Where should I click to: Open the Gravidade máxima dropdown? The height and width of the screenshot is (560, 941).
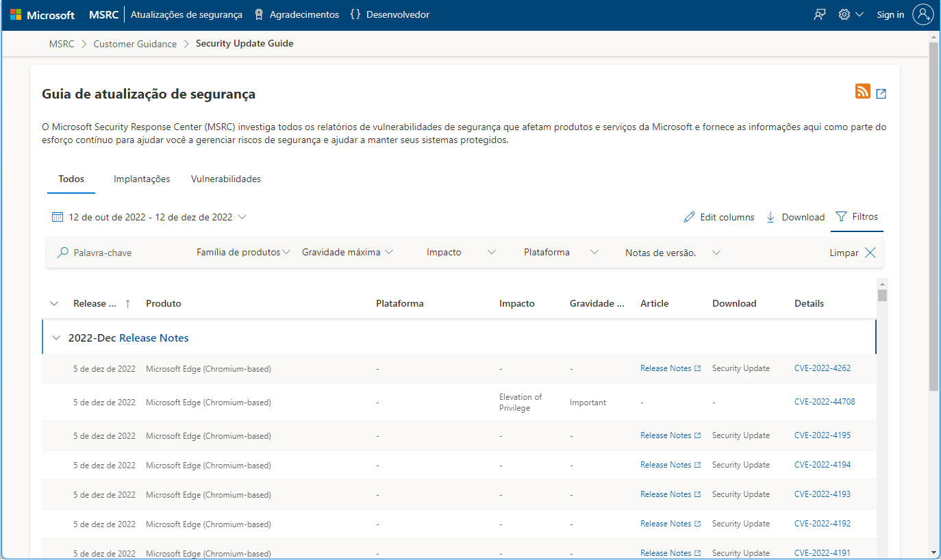point(348,252)
